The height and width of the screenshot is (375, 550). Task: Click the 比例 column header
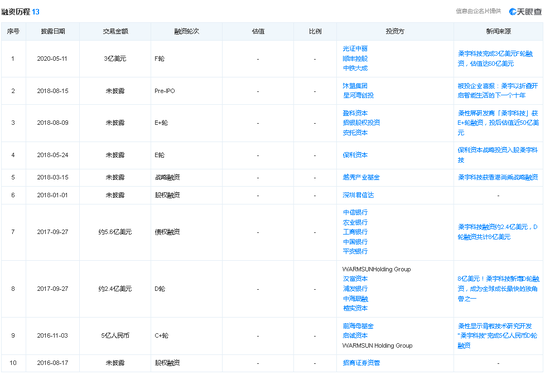point(315,31)
